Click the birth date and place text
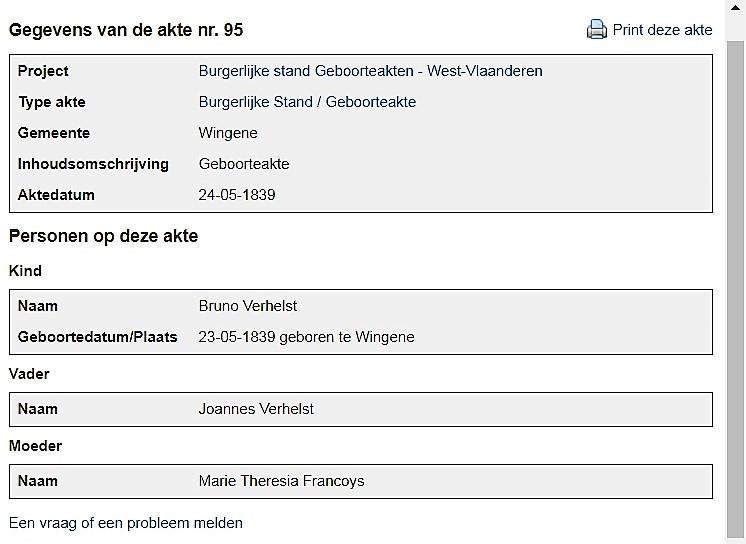 tap(306, 337)
